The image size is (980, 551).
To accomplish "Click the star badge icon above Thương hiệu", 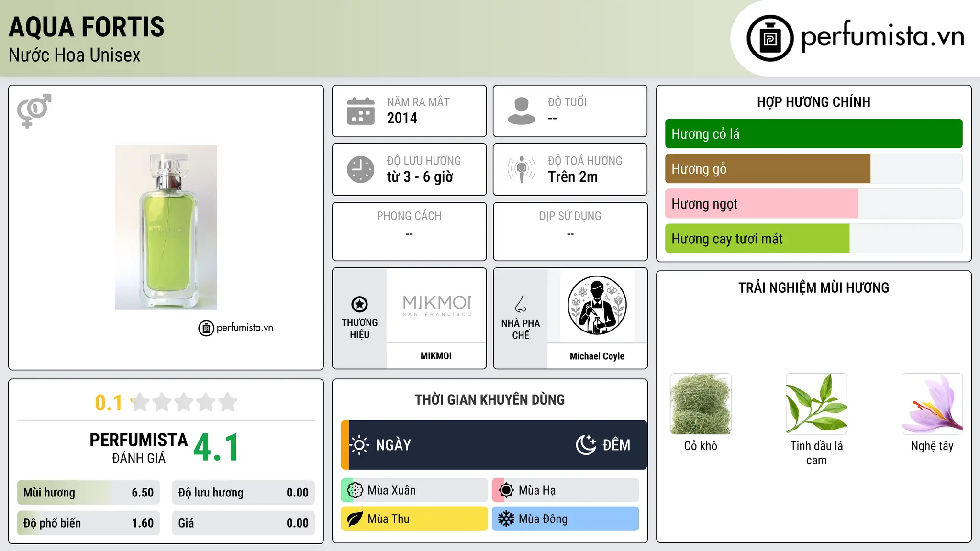I will pos(360,304).
